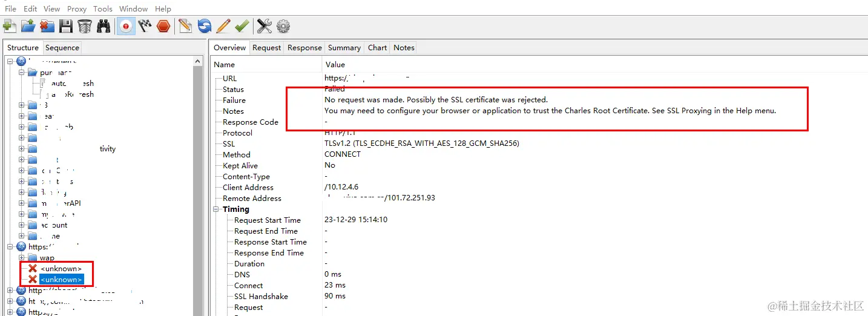Image resolution: width=868 pixels, height=316 pixels.
Task: Toggle breakpoints with the red hexagon icon
Action: pyautogui.click(x=163, y=26)
